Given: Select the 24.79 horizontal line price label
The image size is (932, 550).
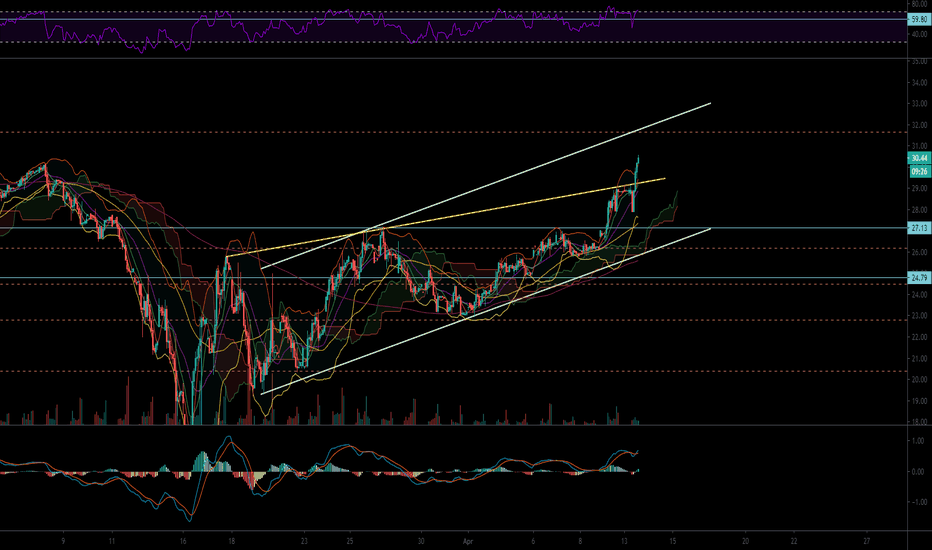Looking at the screenshot, I should click(x=919, y=278).
